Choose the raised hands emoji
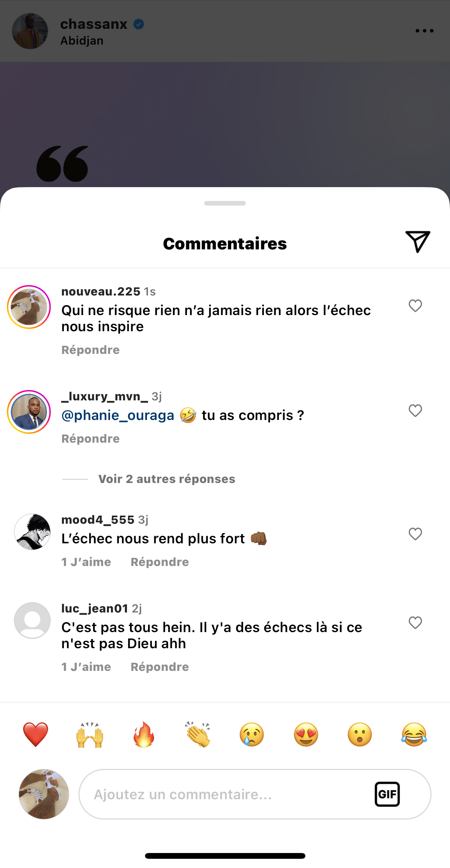 [x=90, y=734]
